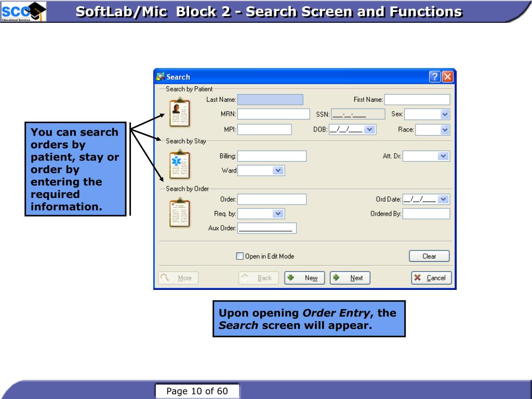
Task: Enable the Open in Edit Mode checkbox
Action: 240,256
